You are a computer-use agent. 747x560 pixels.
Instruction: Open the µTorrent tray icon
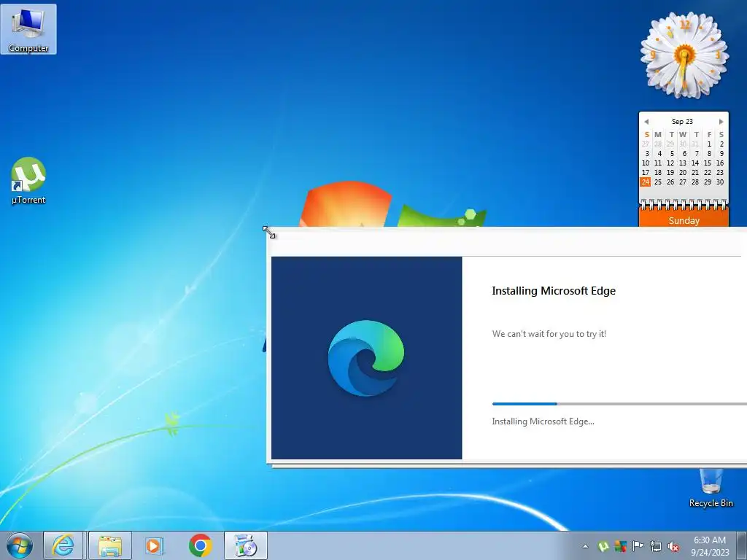pos(603,546)
